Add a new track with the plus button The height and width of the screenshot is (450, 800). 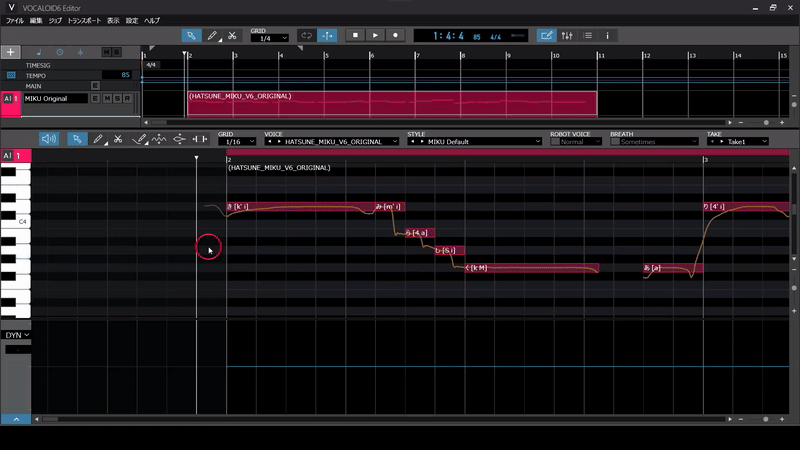pyautogui.click(x=11, y=52)
